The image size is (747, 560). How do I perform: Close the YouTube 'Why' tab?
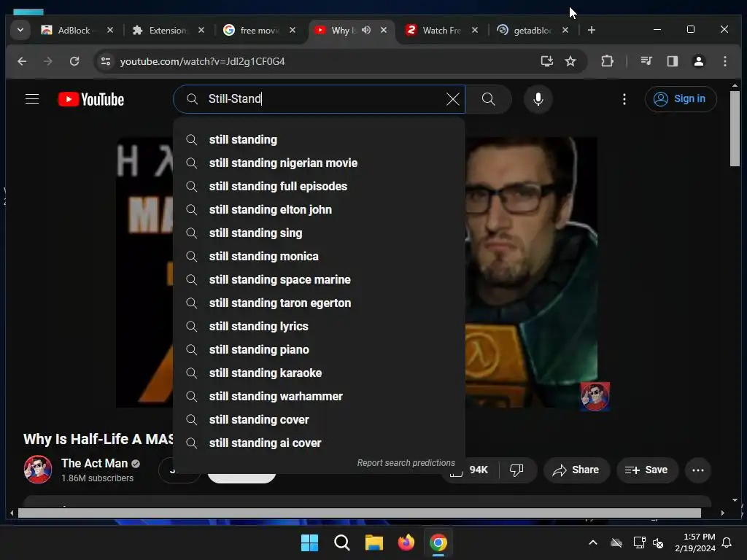(x=384, y=30)
